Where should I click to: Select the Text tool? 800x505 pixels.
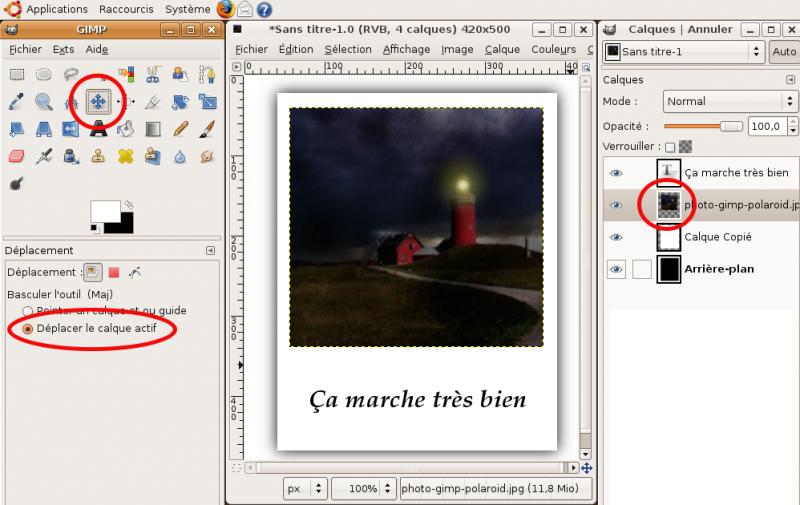(98, 129)
